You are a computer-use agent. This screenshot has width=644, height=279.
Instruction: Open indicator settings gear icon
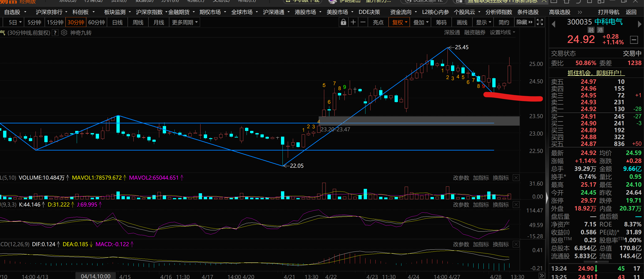64,33
